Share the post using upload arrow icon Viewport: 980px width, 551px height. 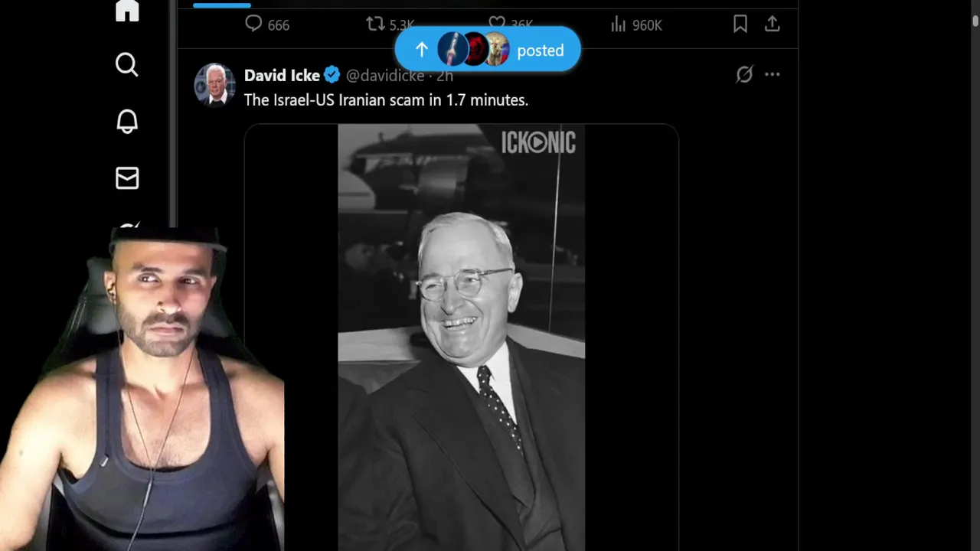coord(773,24)
